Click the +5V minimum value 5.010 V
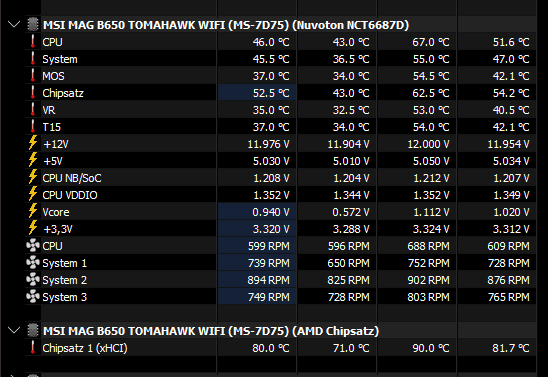 351,161
